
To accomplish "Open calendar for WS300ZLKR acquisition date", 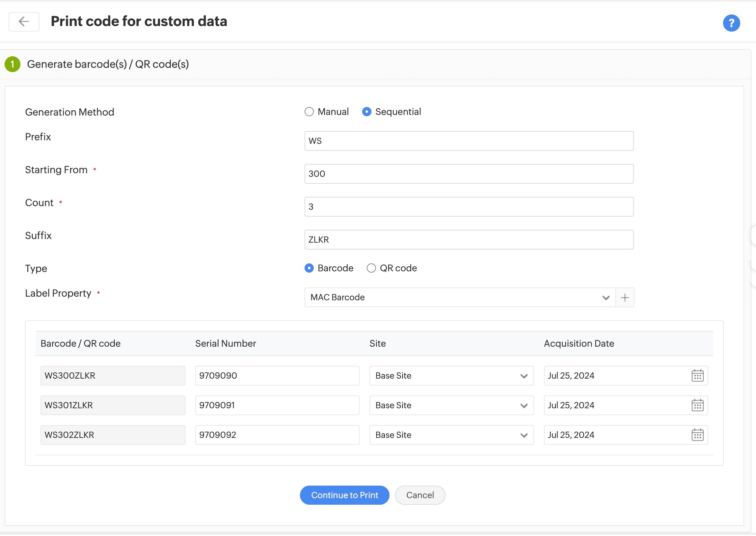I will (697, 376).
